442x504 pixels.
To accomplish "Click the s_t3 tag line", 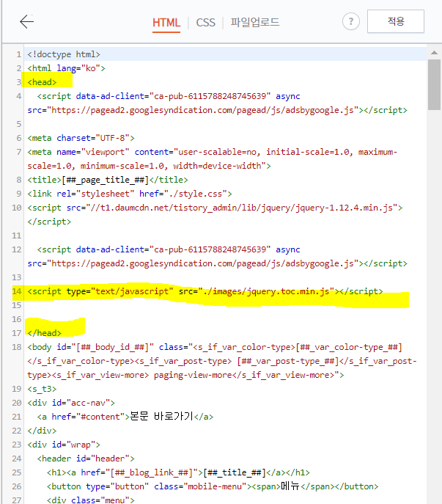I will [x=42, y=389].
